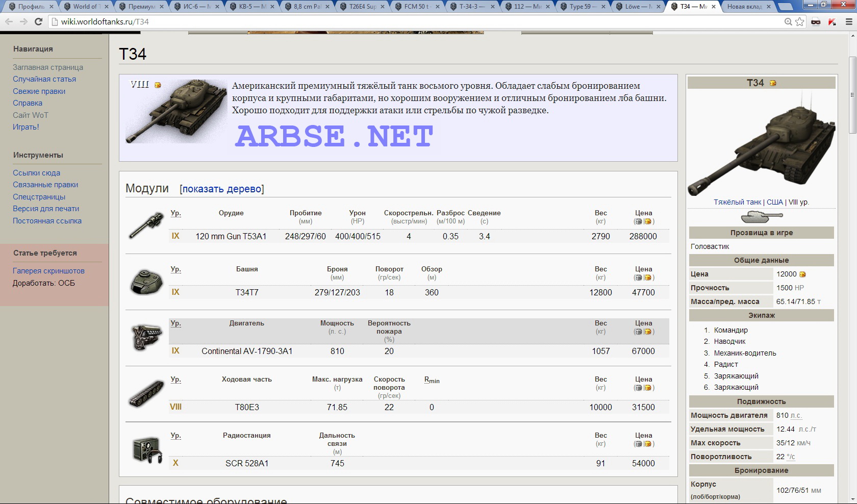Open the Сайт WoT link
Image resolution: width=857 pixels, height=504 pixels.
coord(31,115)
